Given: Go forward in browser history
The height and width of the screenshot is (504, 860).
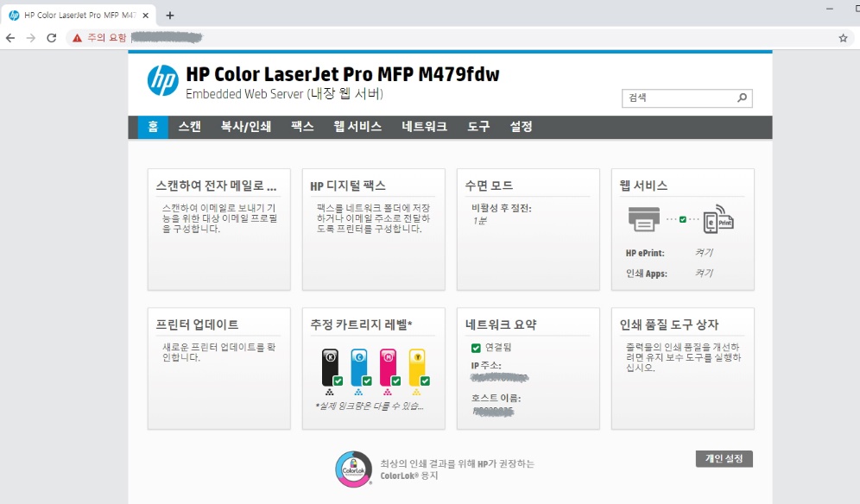Looking at the screenshot, I should [x=31, y=38].
